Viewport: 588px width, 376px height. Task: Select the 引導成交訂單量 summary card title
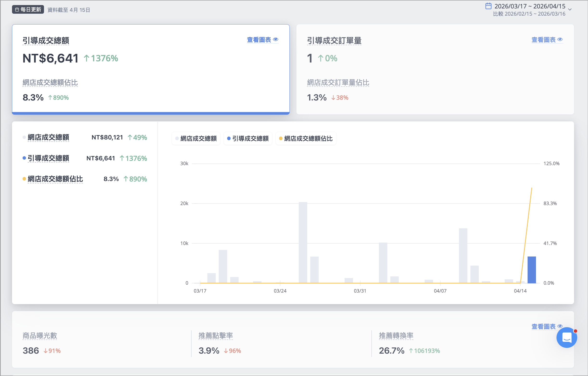tap(334, 41)
